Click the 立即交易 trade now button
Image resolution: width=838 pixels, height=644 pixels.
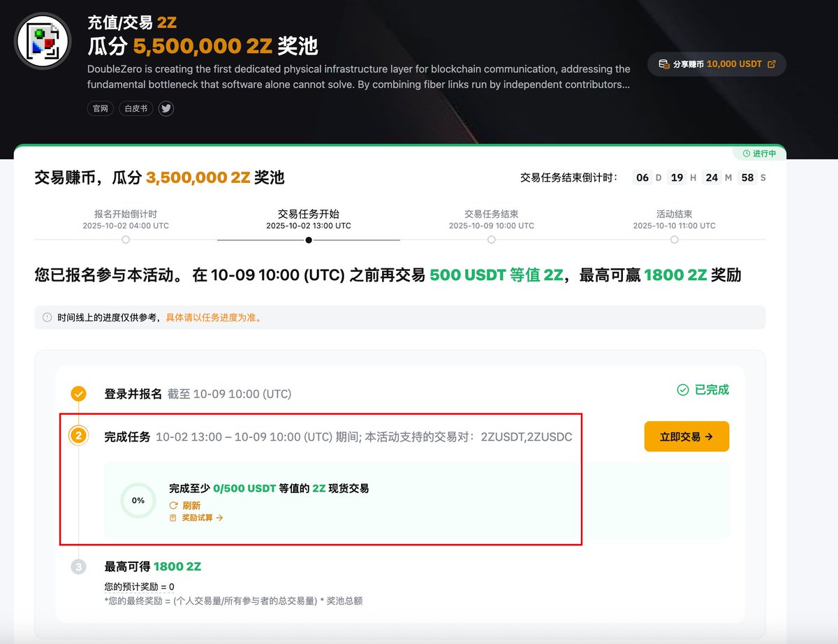click(686, 437)
